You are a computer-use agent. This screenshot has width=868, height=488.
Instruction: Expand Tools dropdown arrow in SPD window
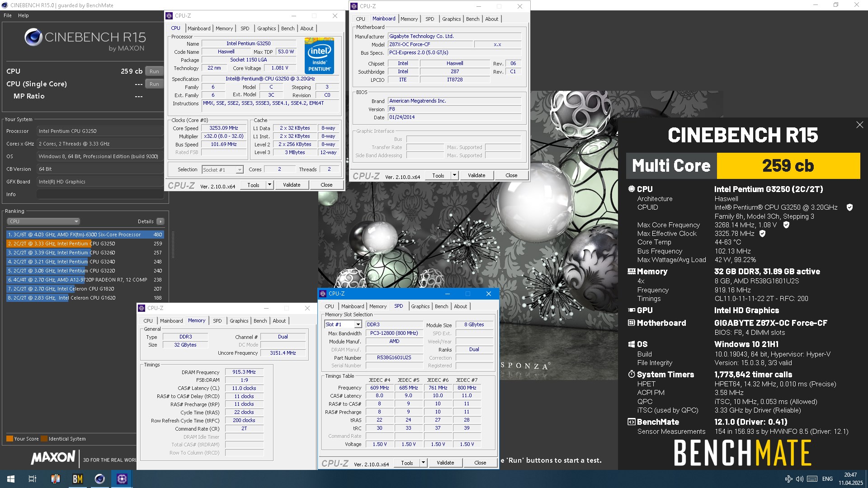tap(423, 463)
